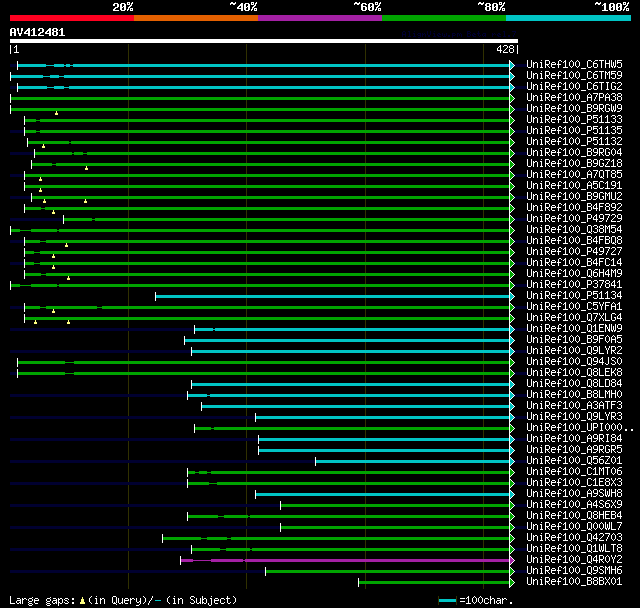Select label UniRef100_Q6H4M9
Screen dimensions: 640x608
pyautogui.click(x=574, y=274)
